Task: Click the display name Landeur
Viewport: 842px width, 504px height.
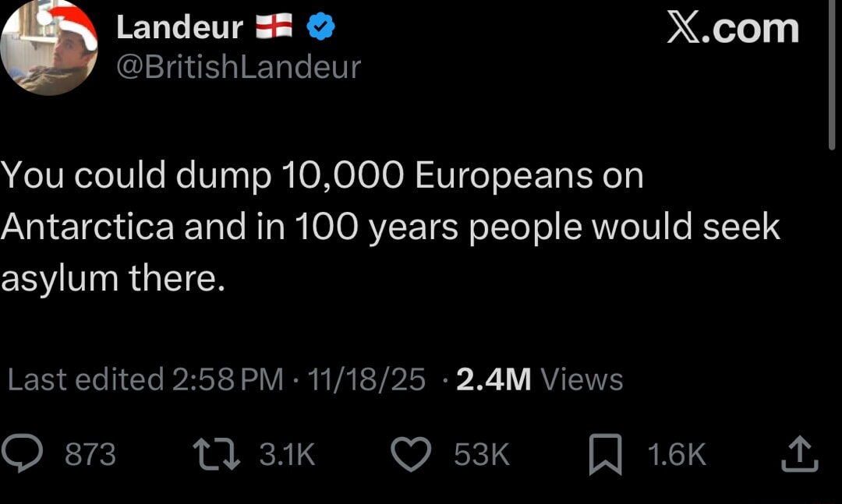Action: [x=179, y=28]
